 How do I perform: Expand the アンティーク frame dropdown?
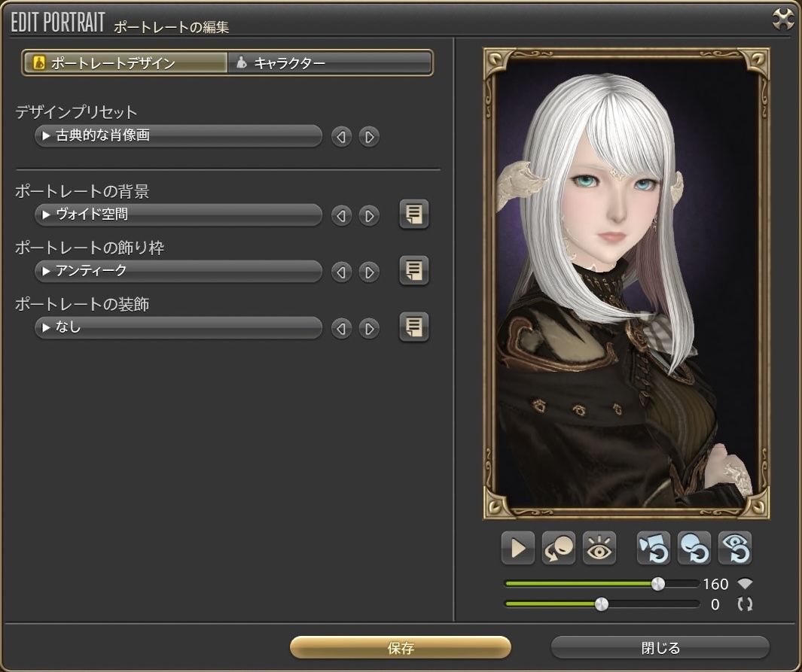[x=178, y=271]
